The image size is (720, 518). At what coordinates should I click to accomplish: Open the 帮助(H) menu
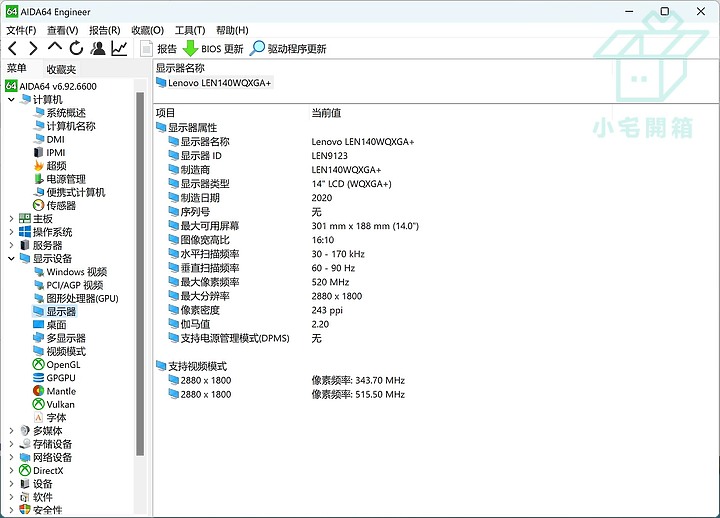pos(232,30)
